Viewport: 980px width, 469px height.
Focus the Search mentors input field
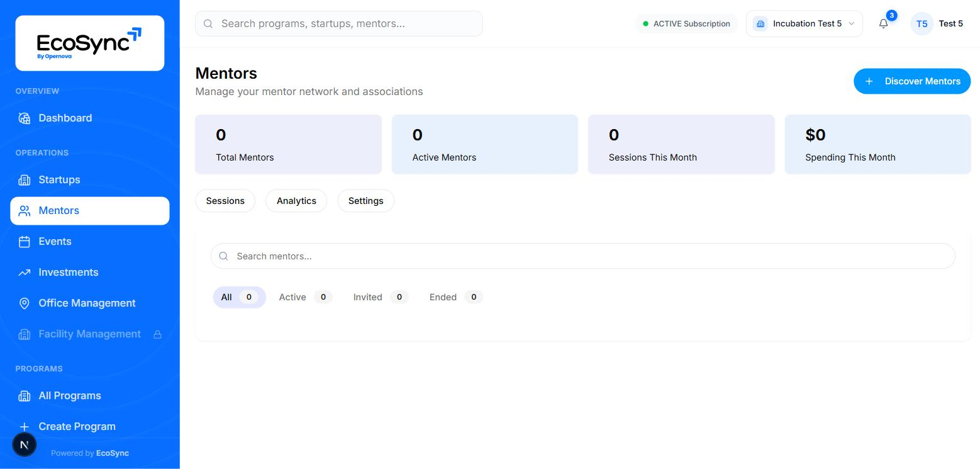(583, 256)
